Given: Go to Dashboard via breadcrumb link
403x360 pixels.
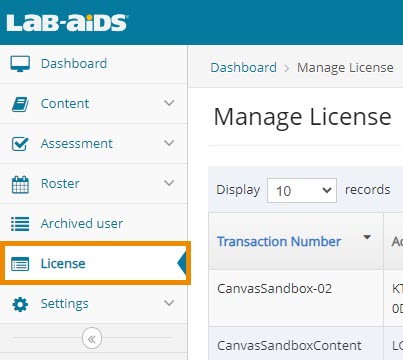Looking at the screenshot, I should click(x=243, y=68).
